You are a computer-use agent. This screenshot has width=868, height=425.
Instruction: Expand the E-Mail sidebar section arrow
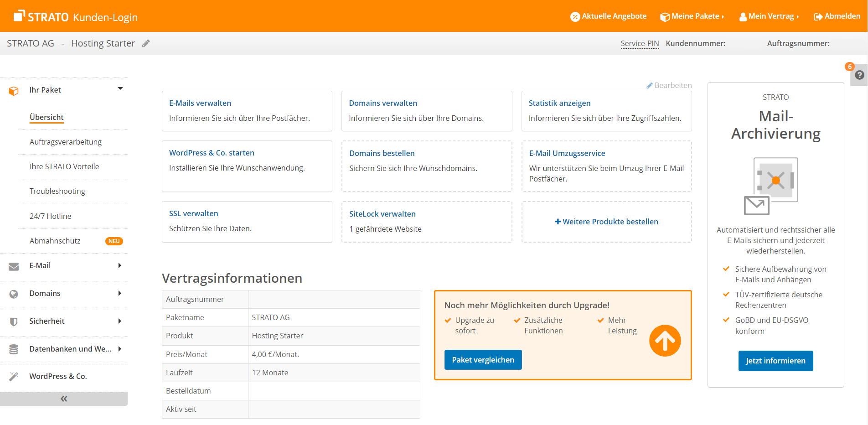point(120,265)
